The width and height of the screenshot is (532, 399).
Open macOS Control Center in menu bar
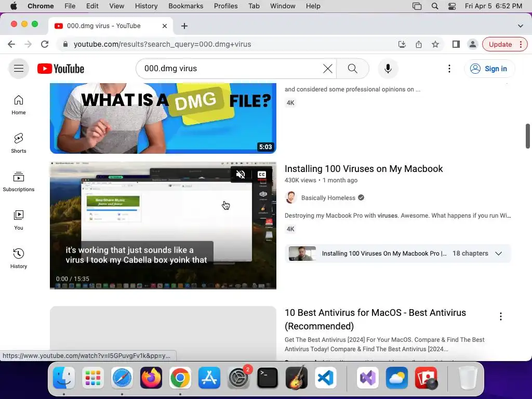point(452,6)
